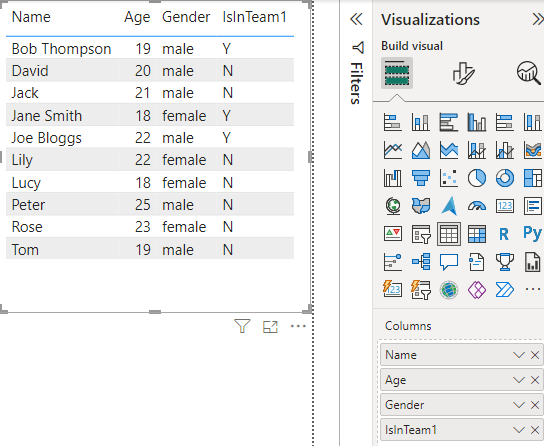The image size is (544, 446).
Task: Click the vertical Filters pane label
Action: (x=357, y=83)
